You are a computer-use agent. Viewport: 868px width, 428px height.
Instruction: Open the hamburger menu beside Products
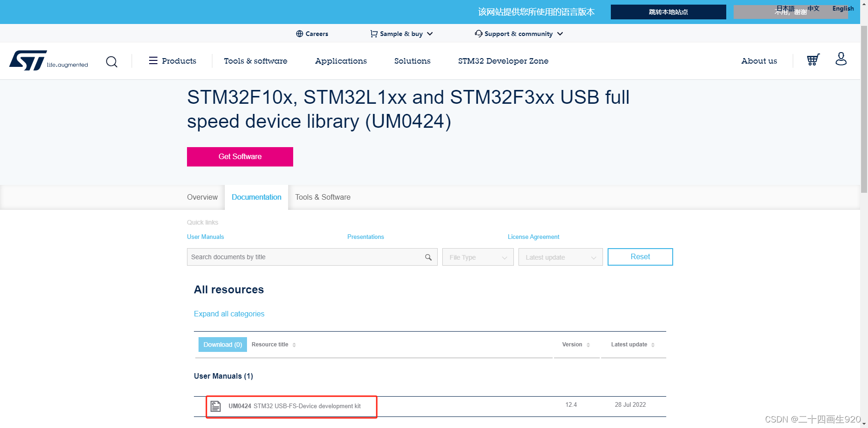(154, 60)
